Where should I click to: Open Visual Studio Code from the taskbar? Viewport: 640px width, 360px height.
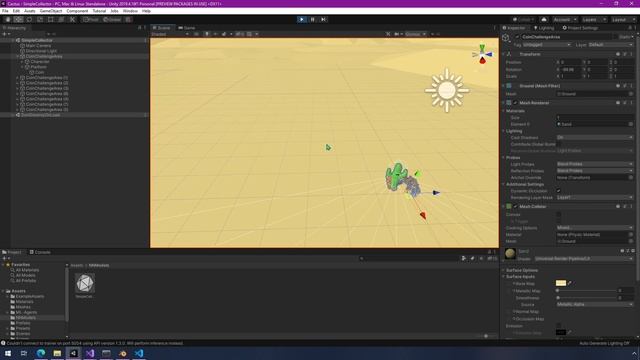[139, 353]
